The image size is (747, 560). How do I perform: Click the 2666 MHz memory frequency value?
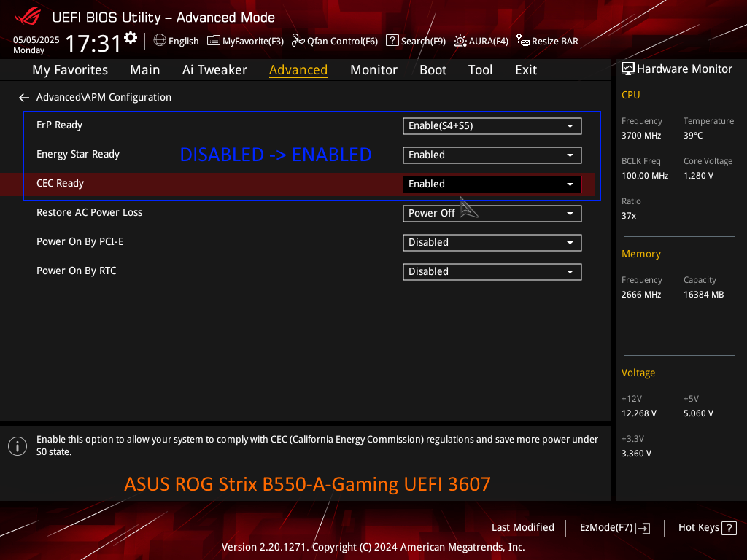point(641,295)
